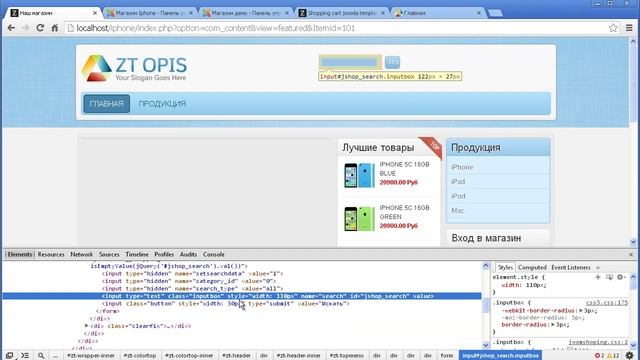Open the ПРОДУКЦИЯ menu item
The width and height of the screenshot is (640, 360).
point(162,104)
